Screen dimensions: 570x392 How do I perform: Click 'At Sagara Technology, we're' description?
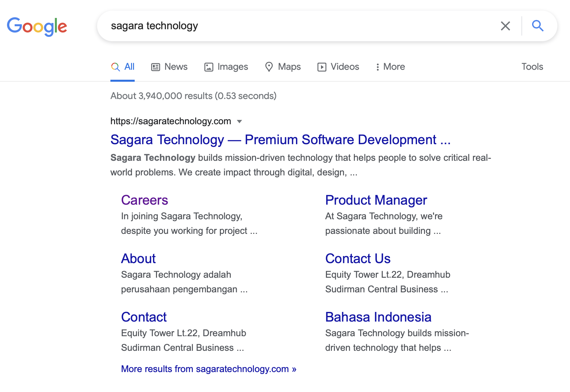tap(384, 223)
